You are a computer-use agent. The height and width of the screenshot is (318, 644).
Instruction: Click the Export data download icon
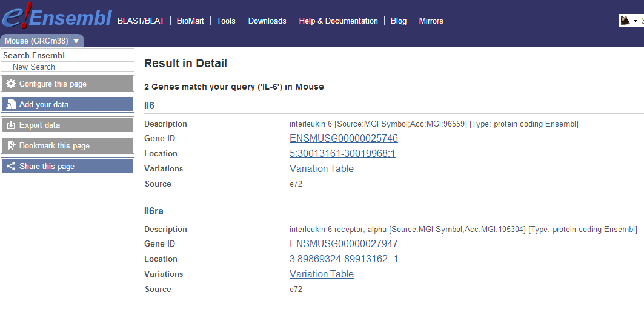coord(11,125)
